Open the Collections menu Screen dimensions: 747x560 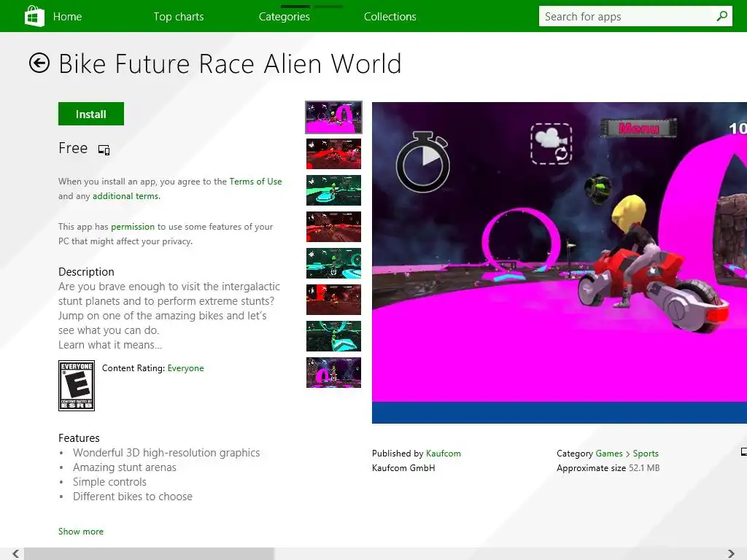(390, 17)
